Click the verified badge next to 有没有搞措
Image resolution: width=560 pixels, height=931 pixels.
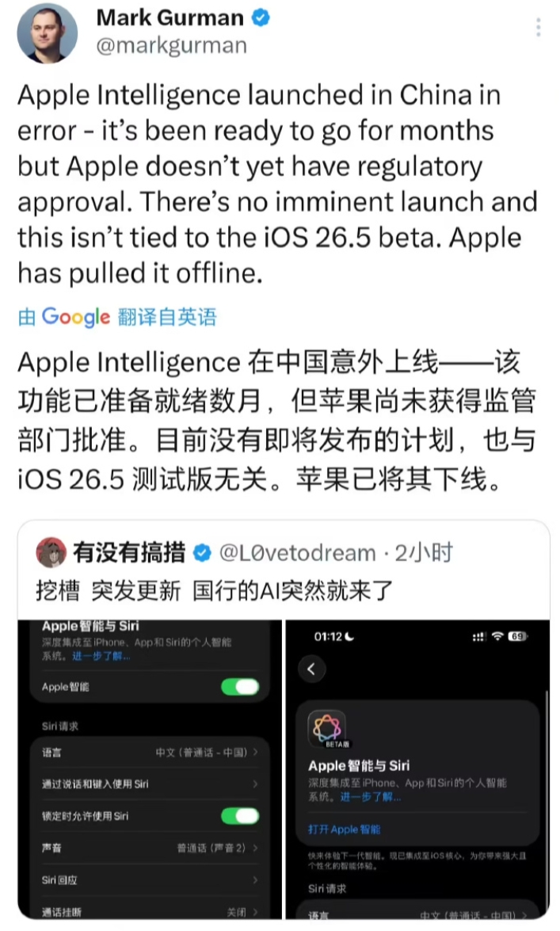(203, 553)
